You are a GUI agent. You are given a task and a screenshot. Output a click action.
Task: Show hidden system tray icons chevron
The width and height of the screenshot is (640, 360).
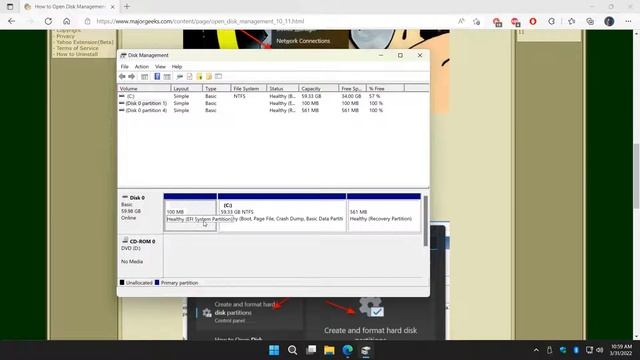pos(536,350)
